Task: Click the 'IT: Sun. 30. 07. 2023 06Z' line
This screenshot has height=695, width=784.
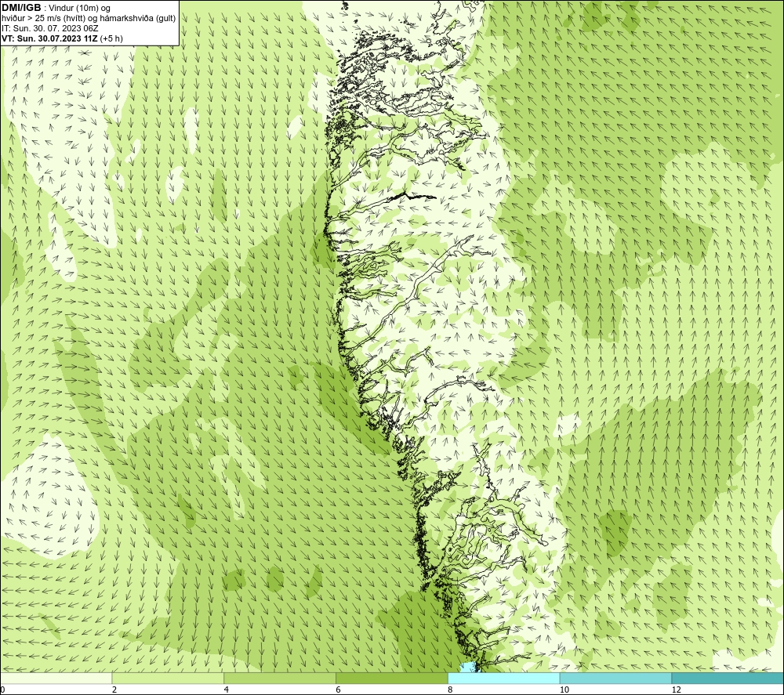Action: 49,28
